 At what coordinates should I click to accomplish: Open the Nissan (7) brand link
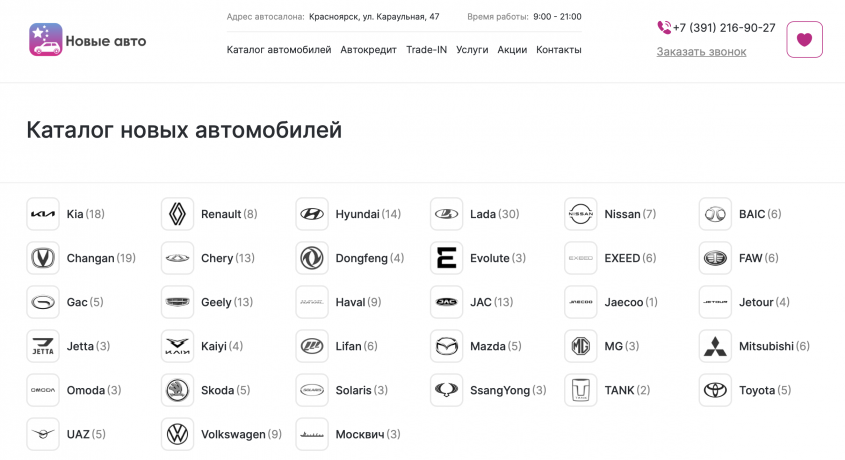pyautogui.click(x=630, y=214)
